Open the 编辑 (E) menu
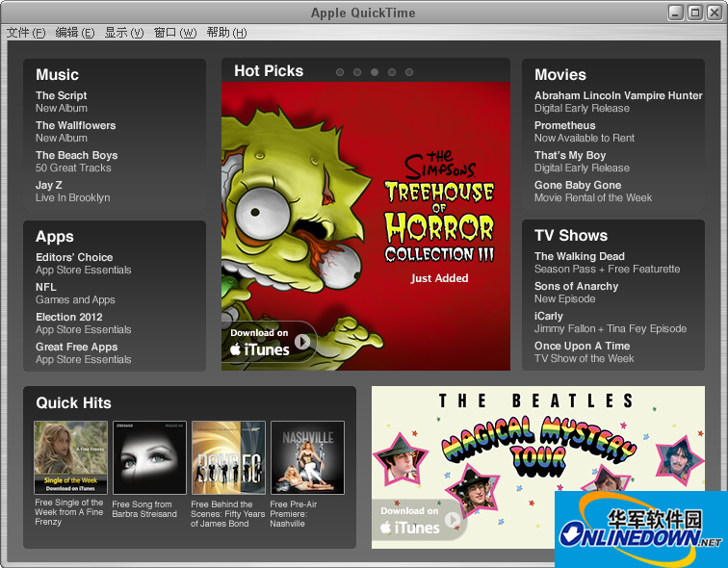This screenshot has width=728, height=568. tap(75, 33)
